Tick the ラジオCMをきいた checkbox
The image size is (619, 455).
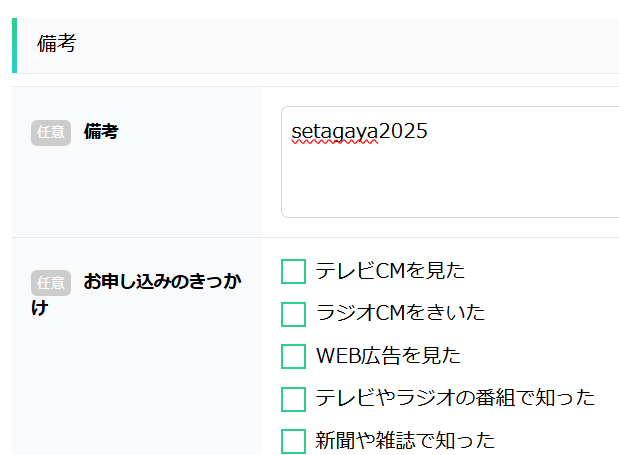293,314
